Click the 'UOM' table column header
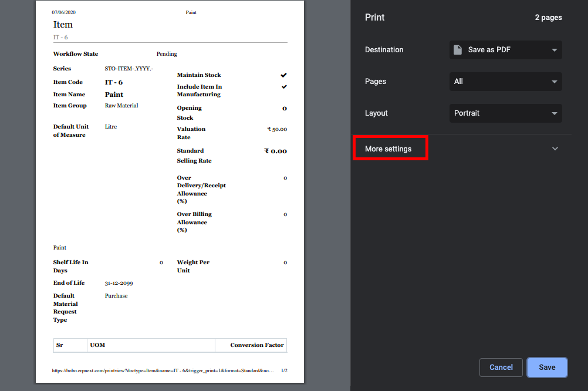This screenshot has width=588, height=391. click(97, 345)
